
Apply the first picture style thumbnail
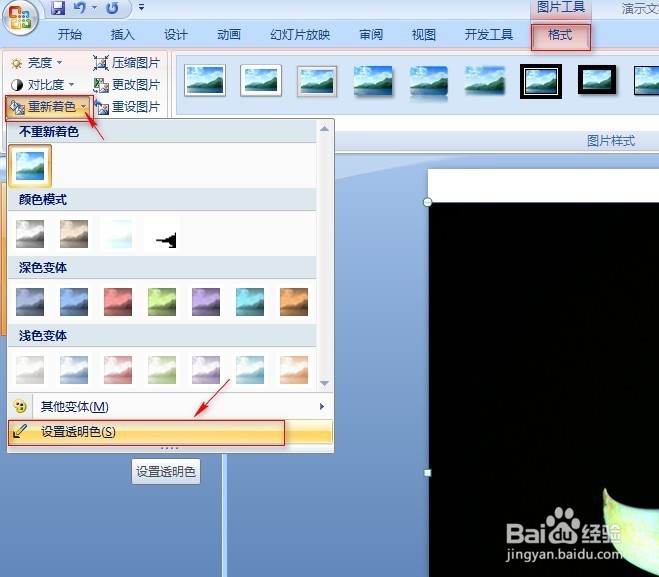[x=205, y=80]
